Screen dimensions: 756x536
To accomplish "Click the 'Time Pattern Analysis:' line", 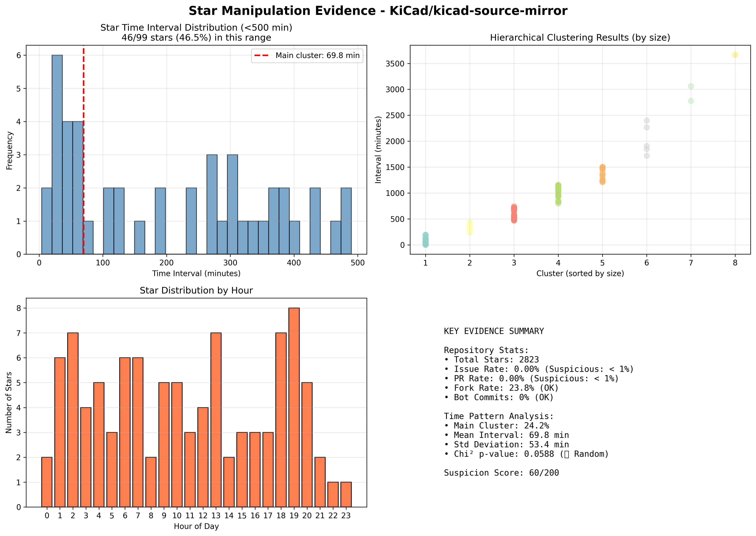I will (x=499, y=416).
